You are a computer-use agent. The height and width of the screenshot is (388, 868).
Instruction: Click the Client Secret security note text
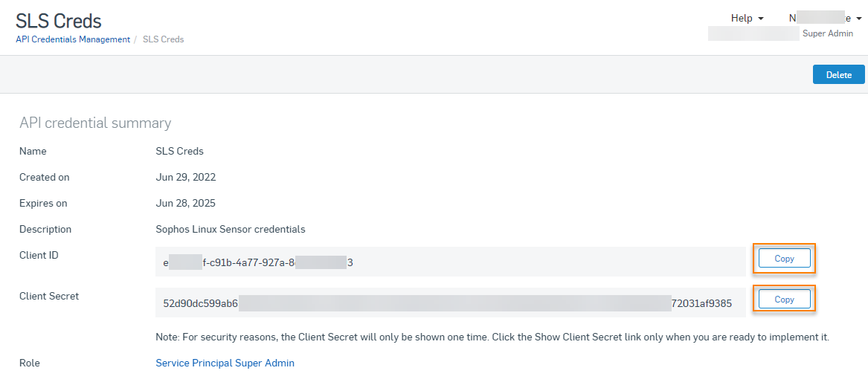pyautogui.click(x=492, y=337)
